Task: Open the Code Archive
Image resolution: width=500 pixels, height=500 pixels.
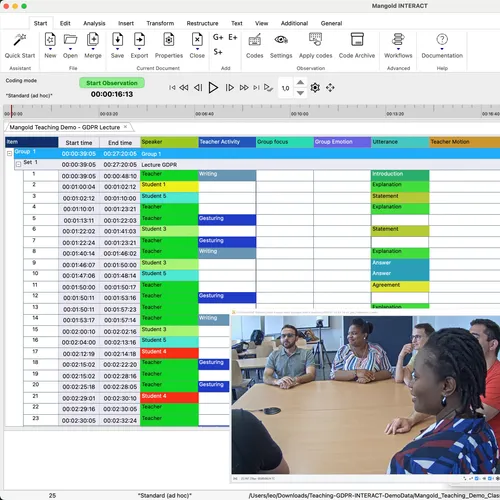Action: pos(357,39)
